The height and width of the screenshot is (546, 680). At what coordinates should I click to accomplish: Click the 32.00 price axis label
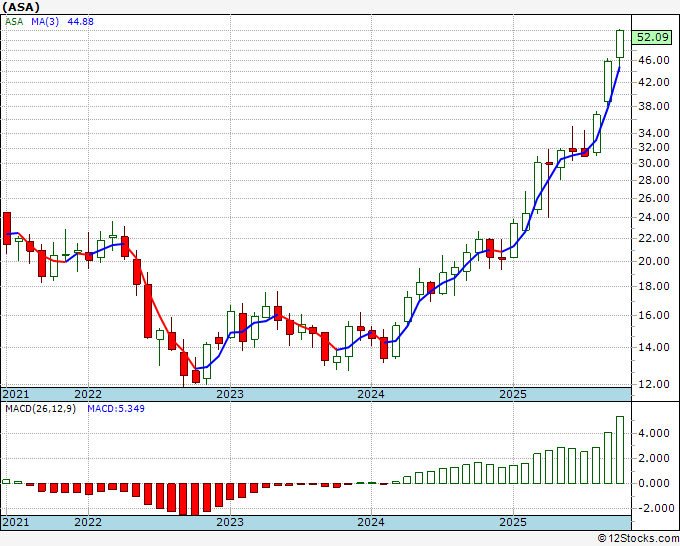point(654,147)
